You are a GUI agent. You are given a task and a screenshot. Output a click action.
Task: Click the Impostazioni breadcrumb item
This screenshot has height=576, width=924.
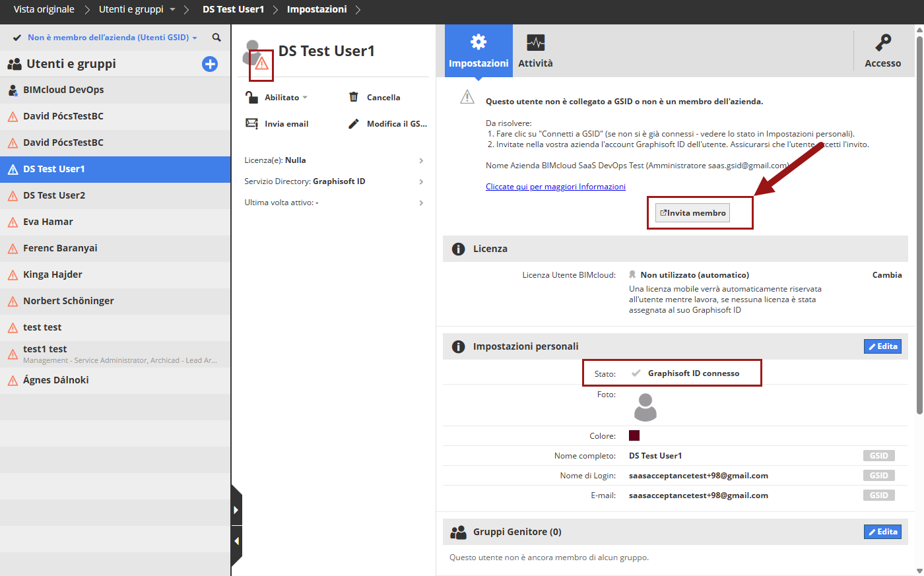(317, 9)
